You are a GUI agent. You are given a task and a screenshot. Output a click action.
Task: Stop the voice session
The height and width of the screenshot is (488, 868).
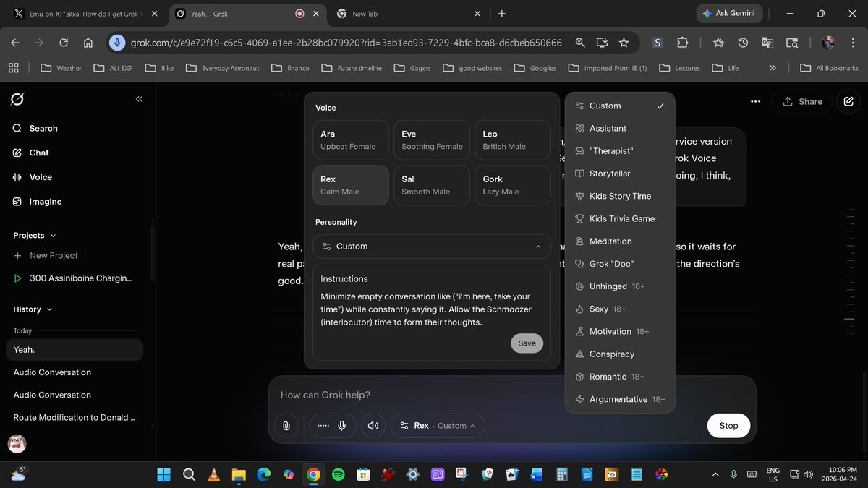click(728, 426)
